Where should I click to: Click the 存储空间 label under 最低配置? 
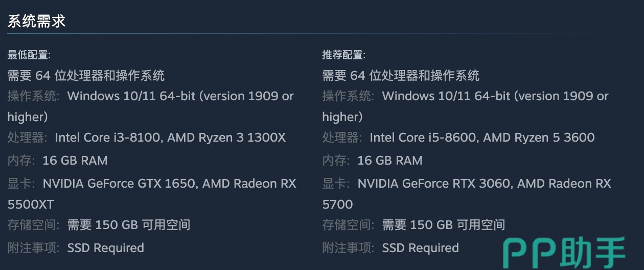(x=33, y=225)
